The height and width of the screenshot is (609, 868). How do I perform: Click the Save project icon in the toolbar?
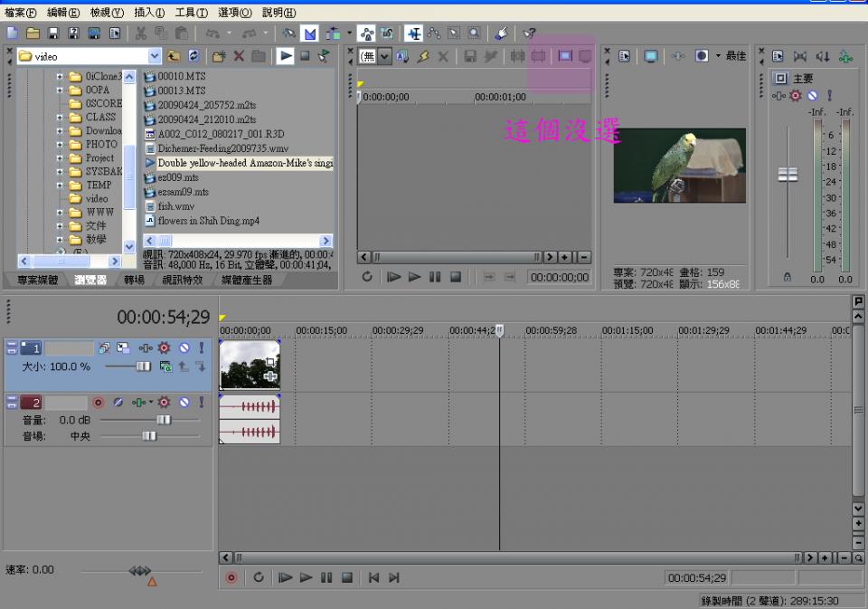coord(53,33)
